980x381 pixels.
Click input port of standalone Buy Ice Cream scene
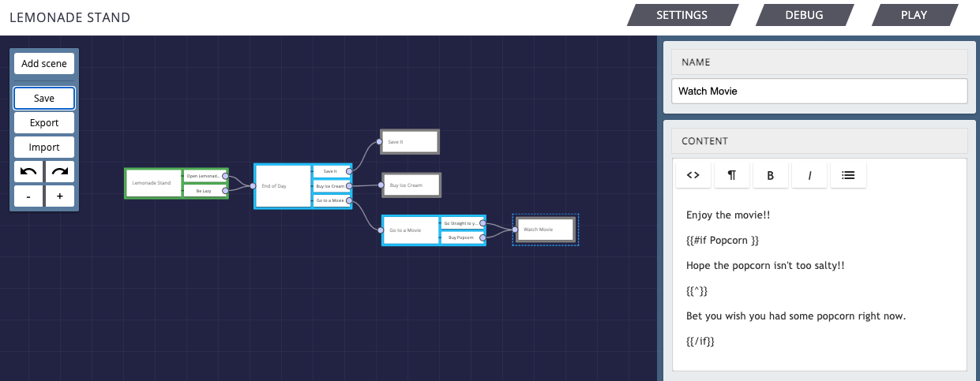[x=381, y=185]
